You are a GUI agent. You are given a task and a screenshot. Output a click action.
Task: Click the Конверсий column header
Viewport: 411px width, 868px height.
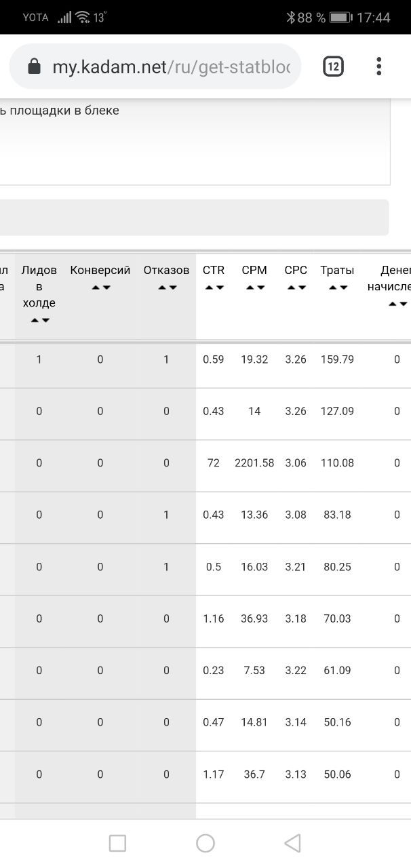click(x=100, y=271)
